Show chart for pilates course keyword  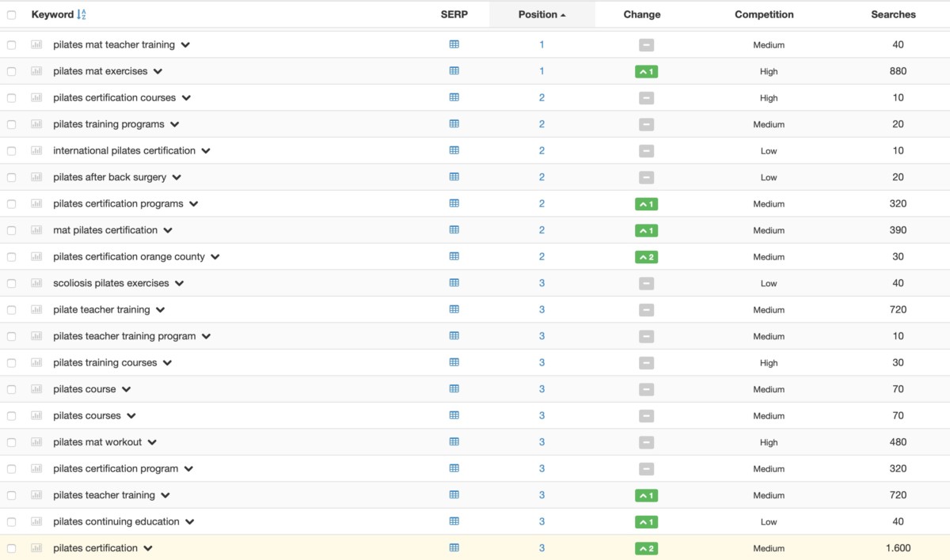pos(36,388)
